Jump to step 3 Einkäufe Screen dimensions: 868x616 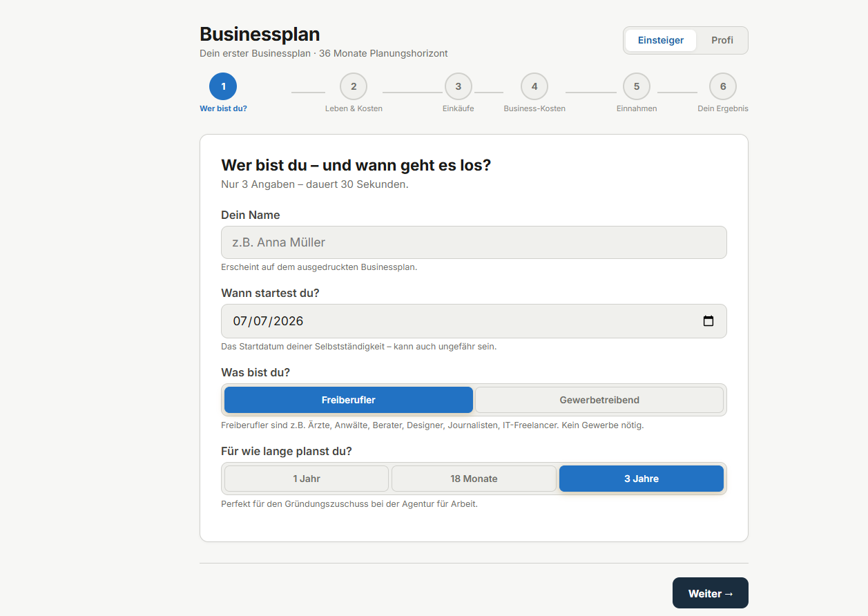(x=459, y=93)
